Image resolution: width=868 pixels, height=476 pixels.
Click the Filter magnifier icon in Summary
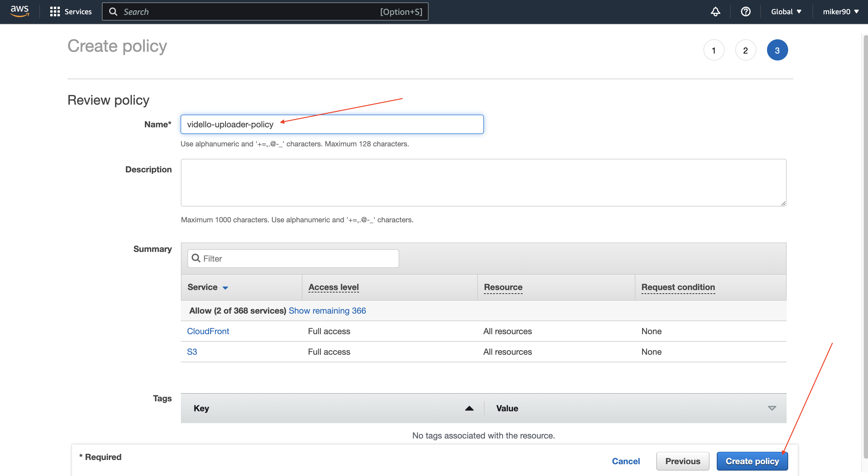pyautogui.click(x=196, y=258)
